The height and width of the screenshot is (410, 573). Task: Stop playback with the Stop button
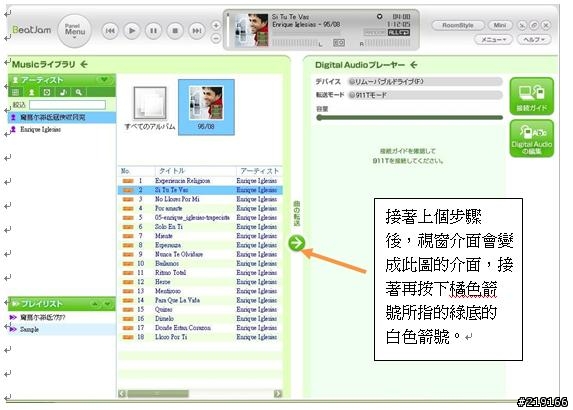175,31
